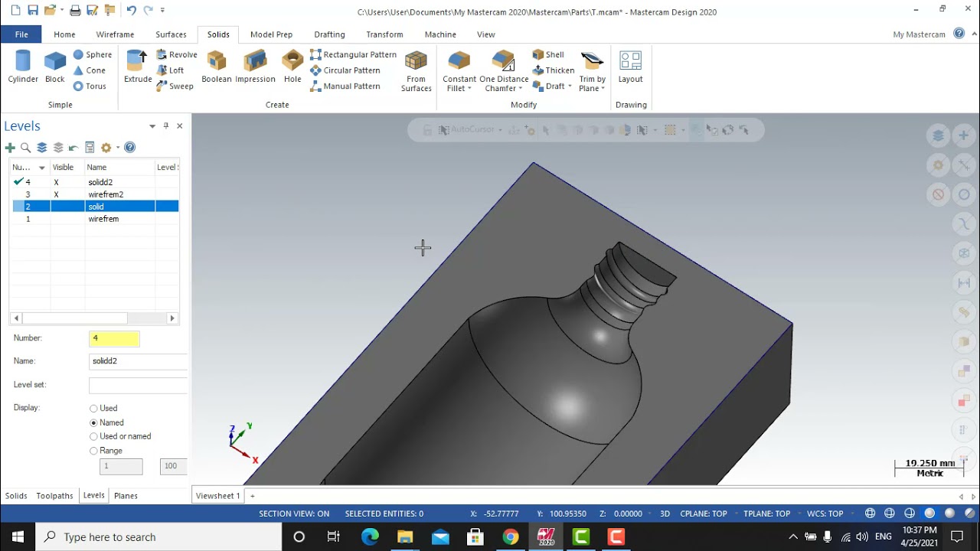The width and height of the screenshot is (980, 551).
Task: Choose the Loft tool
Action: point(170,70)
